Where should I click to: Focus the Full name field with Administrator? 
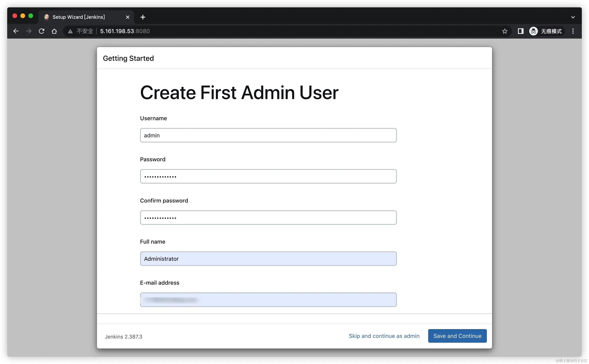(268, 259)
